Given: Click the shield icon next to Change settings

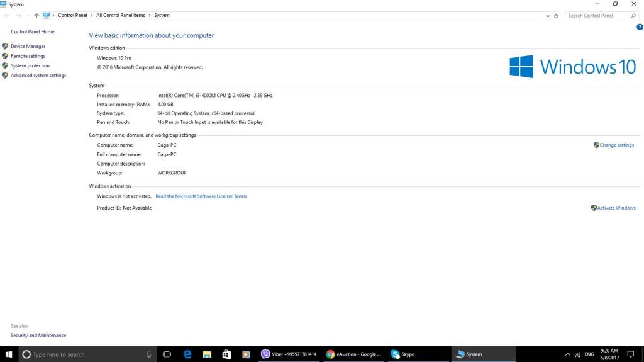Looking at the screenshot, I should 596,145.
